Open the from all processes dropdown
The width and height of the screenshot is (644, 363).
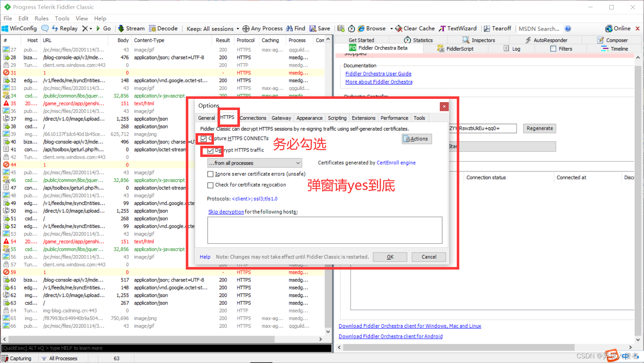(x=255, y=163)
